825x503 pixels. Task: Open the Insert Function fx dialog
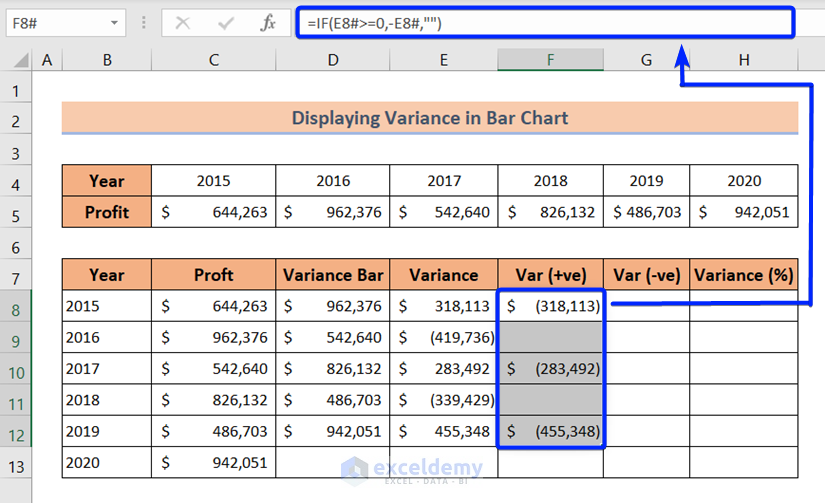pos(267,23)
